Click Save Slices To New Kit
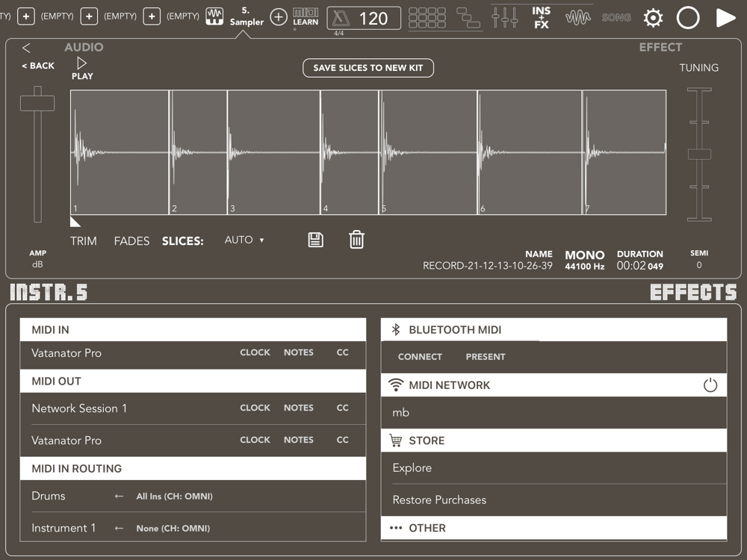 point(368,68)
